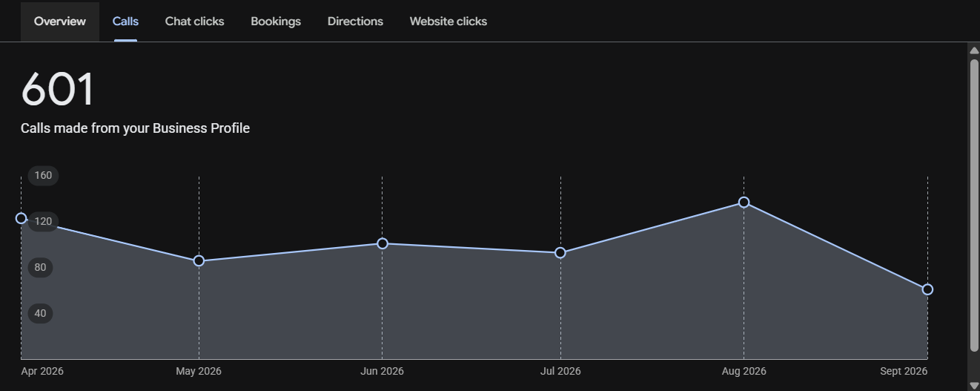Select the Apr 2026 data point
The height and width of the screenshot is (391, 980).
point(21,218)
